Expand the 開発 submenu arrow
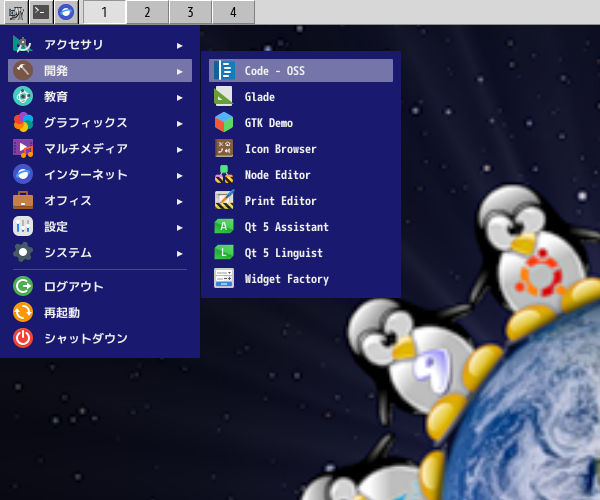 point(179,72)
